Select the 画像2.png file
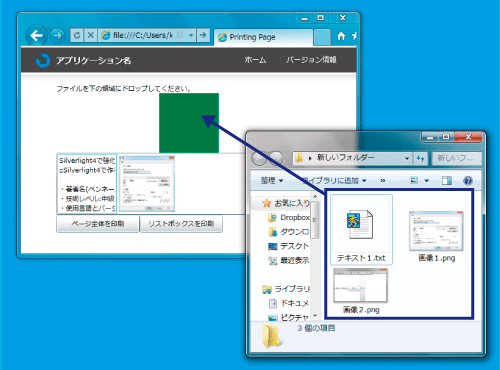The width and height of the screenshot is (500, 370). tap(361, 291)
